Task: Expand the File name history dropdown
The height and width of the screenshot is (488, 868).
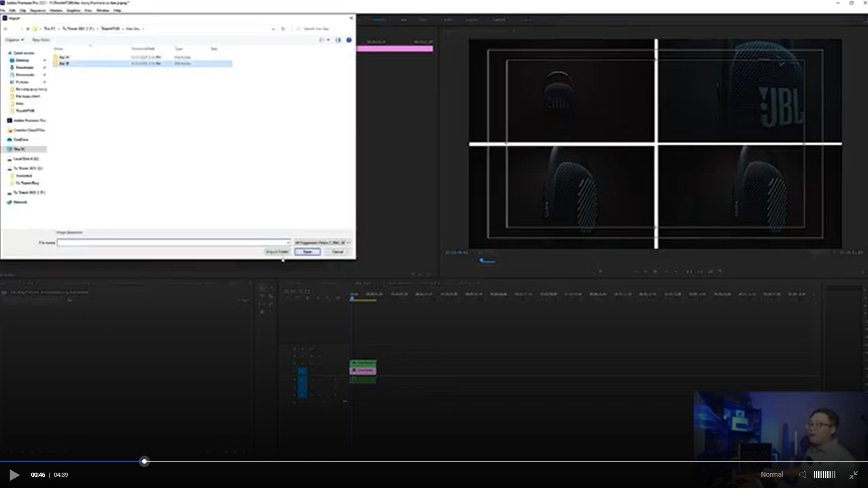Action: 288,243
